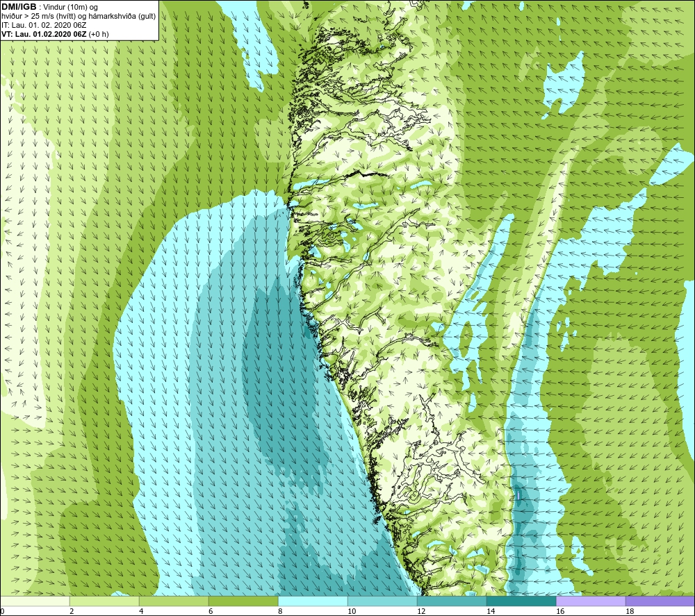The width and height of the screenshot is (695, 616).
Task: Click the legend value '14'
Action: (x=491, y=611)
